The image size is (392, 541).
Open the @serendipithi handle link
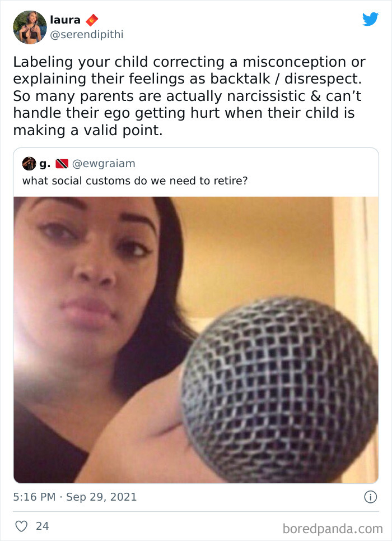point(87,35)
